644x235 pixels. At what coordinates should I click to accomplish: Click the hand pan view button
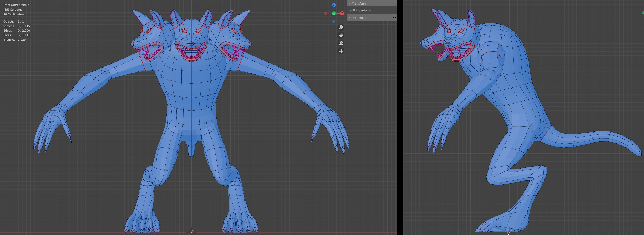[x=341, y=35]
